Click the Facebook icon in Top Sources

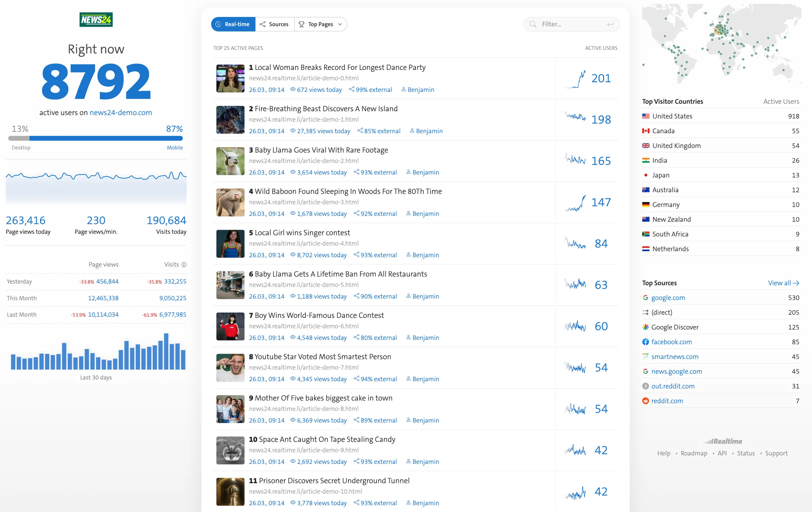tap(646, 342)
